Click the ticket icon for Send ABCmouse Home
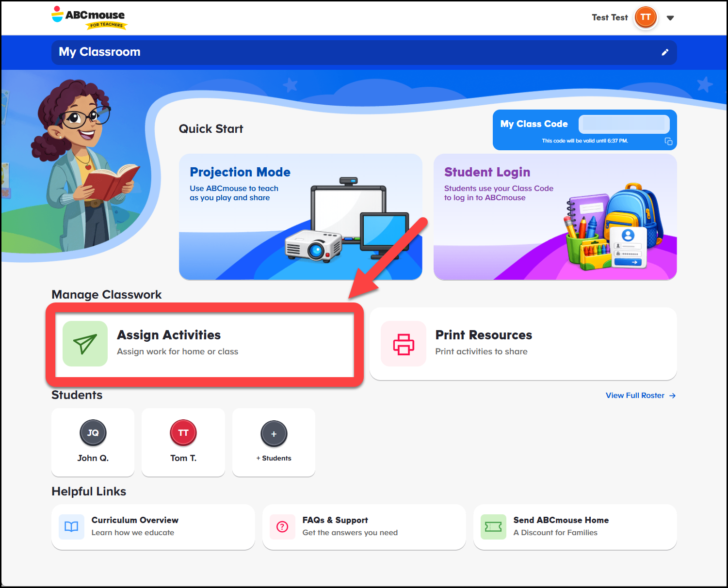The height and width of the screenshot is (588, 728). point(493,527)
